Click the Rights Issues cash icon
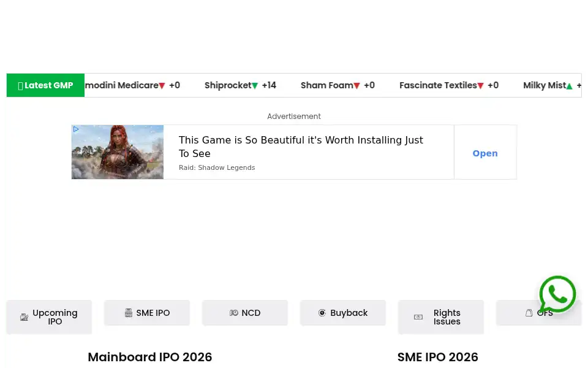This screenshot has height=368, width=588. point(418,317)
